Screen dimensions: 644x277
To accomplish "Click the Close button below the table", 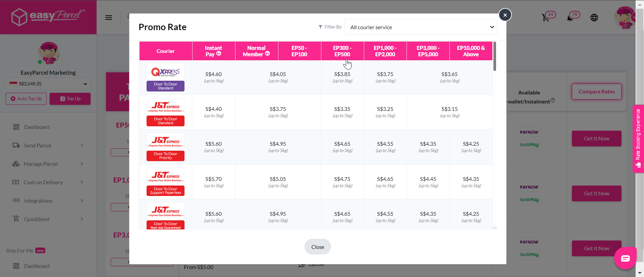I will (318, 247).
